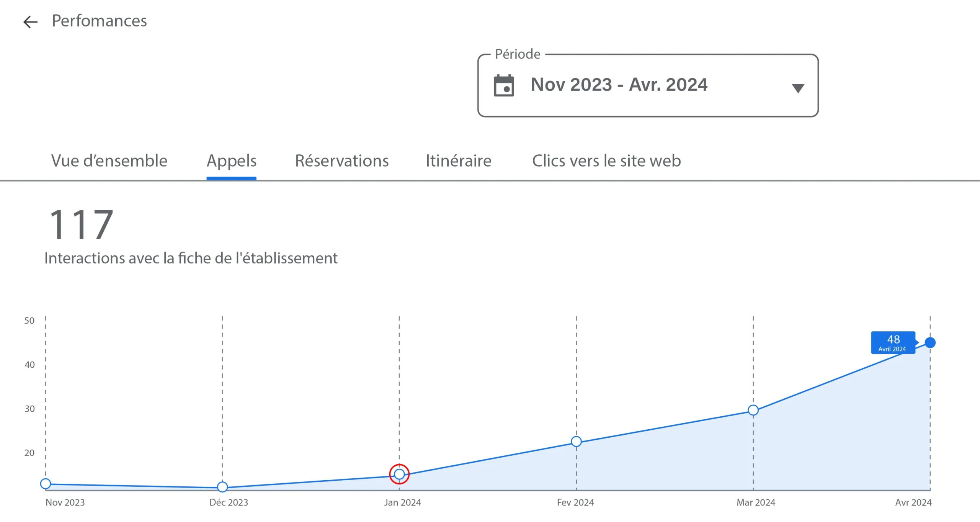Select the Appels tab
The width and height of the screenshot is (980, 522).
(231, 161)
